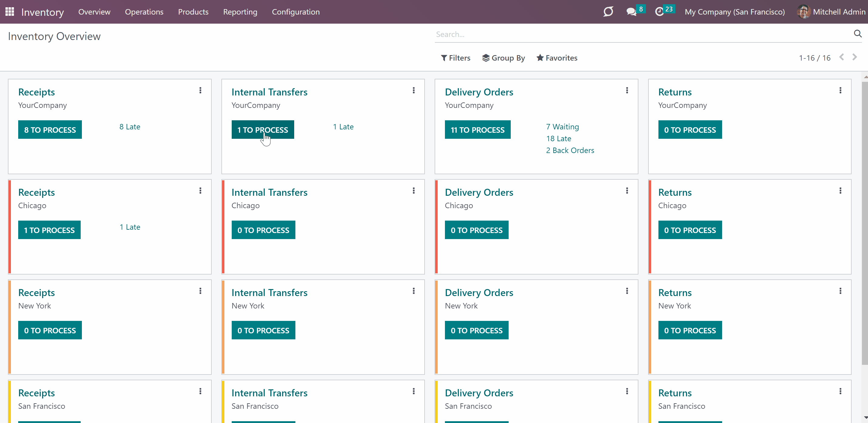Open kebab menu on Receipts New York card
Viewport: 868px width, 423px height.
200,291
